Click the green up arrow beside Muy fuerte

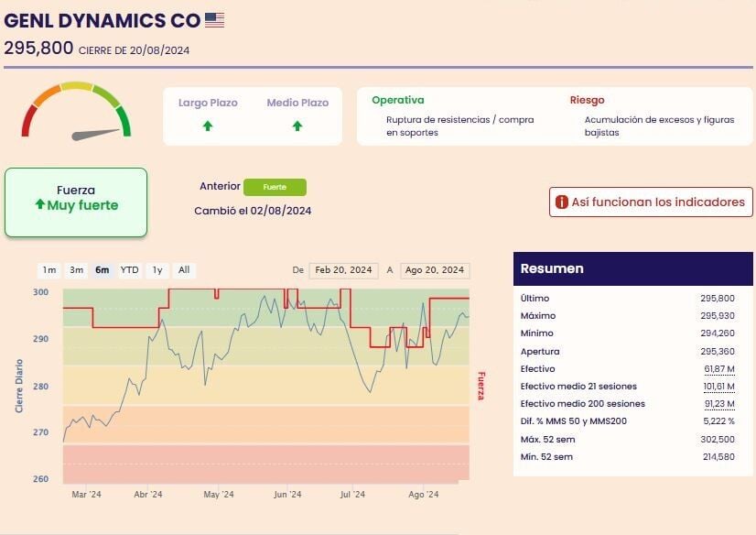point(39,205)
